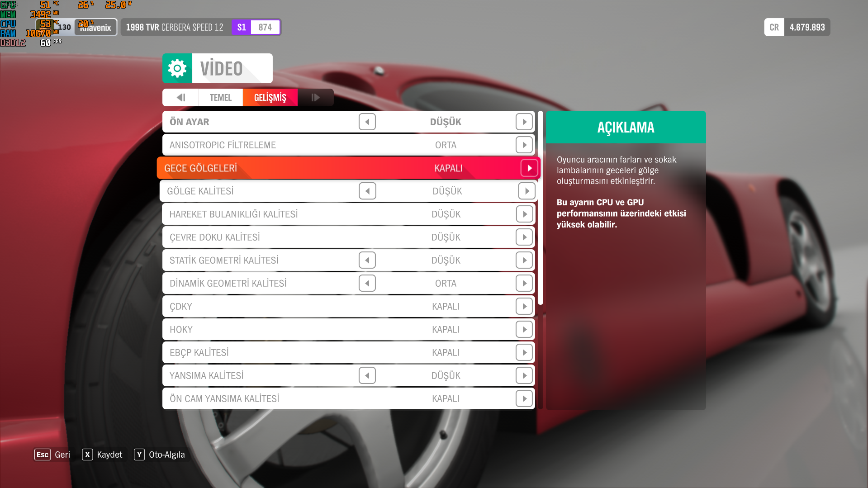Screen dimensions: 868x488
Task: Click the 4.679.893 credits balance
Action: [807, 27]
